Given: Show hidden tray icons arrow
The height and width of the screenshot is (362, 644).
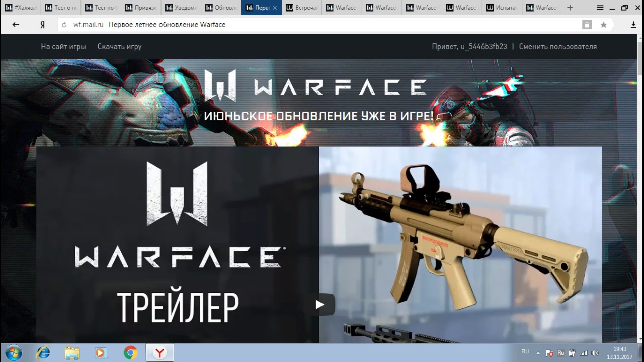Looking at the screenshot, I should coord(538,353).
